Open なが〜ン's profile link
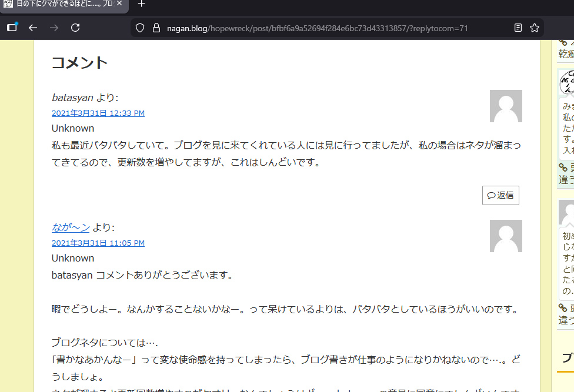 70,227
